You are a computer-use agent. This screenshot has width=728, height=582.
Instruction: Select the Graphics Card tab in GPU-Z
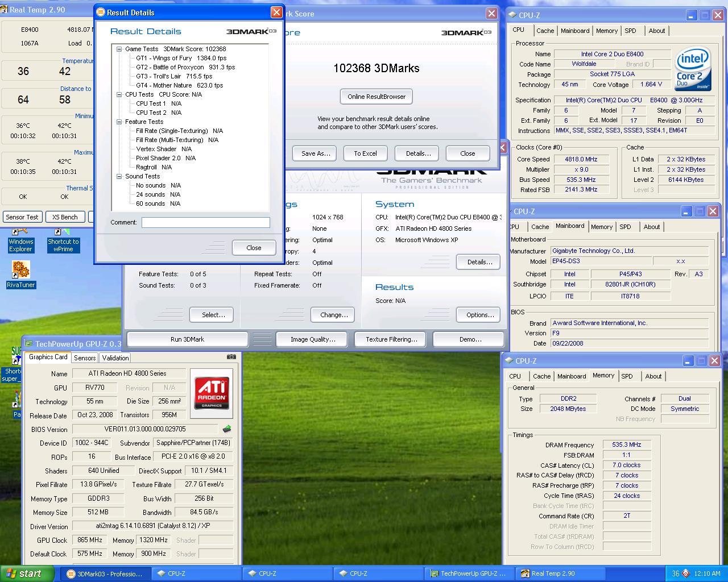[48, 357]
